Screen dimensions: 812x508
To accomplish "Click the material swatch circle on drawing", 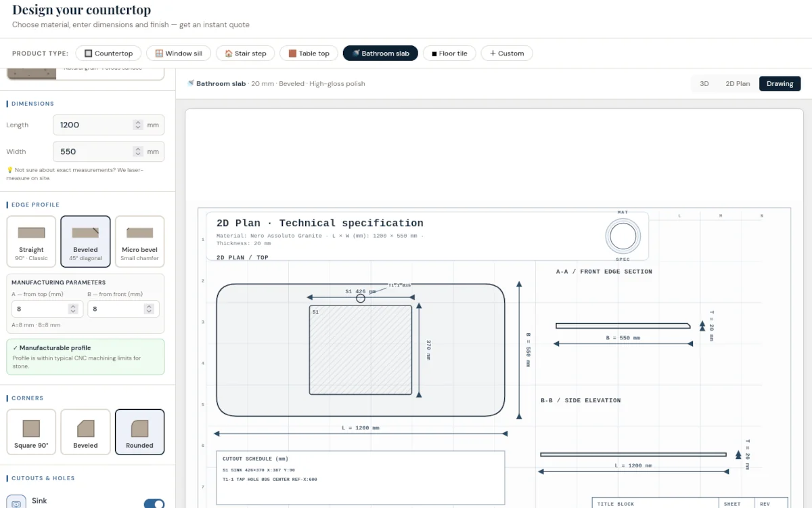I will pyautogui.click(x=623, y=236).
